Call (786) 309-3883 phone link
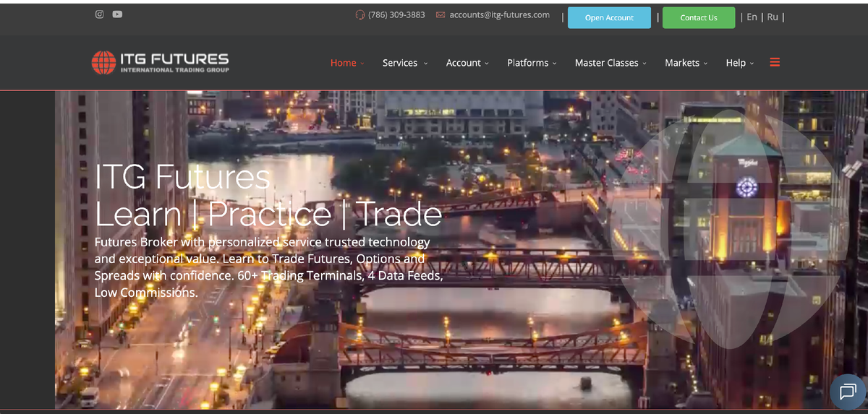Screen dimensions: 868x414 (x=396, y=15)
